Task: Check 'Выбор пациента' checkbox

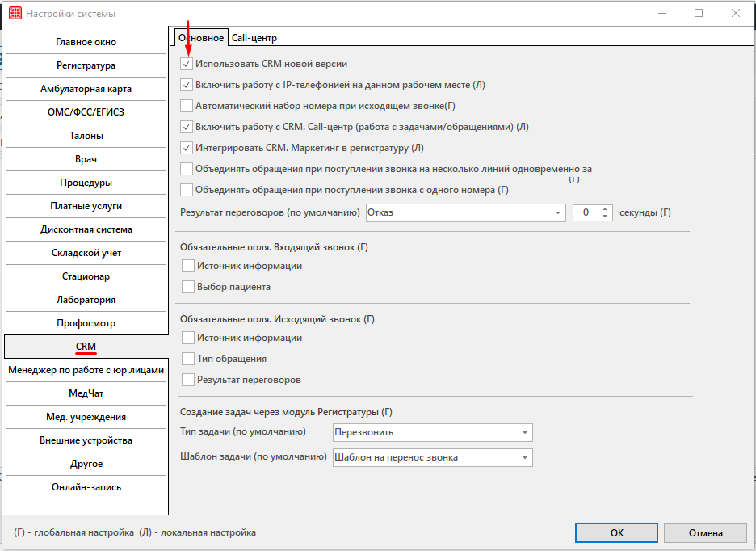Action: pos(188,287)
